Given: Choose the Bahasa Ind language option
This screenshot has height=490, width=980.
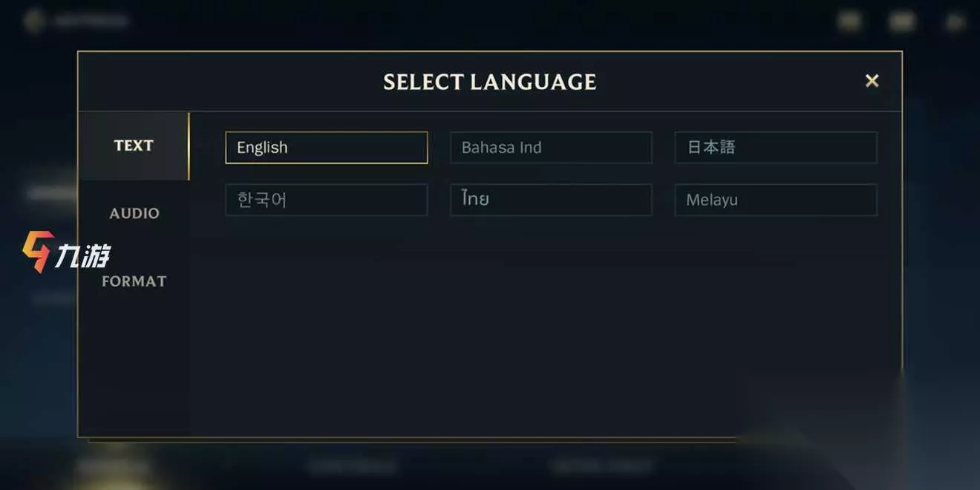Looking at the screenshot, I should tap(551, 148).
